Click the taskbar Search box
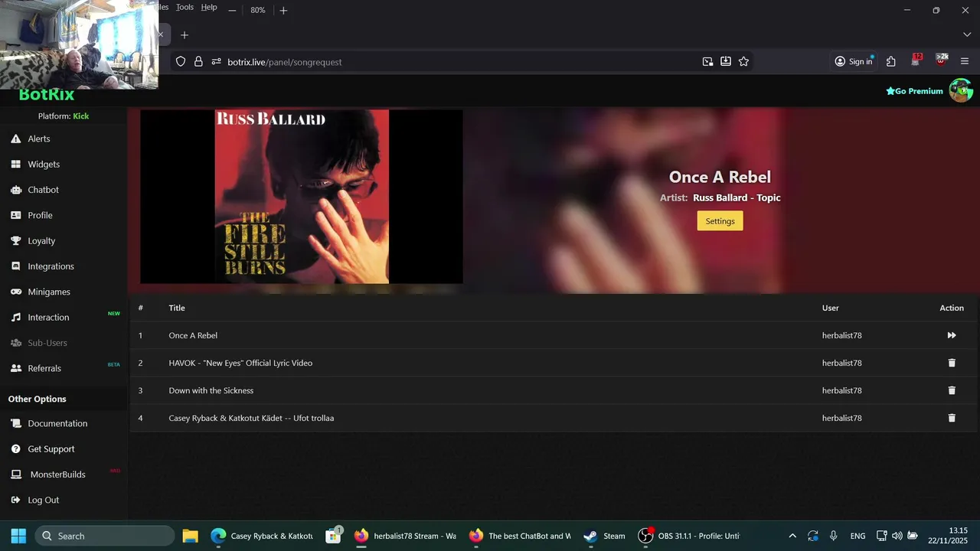The height and width of the screenshot is (551, 980). [105, 536]
